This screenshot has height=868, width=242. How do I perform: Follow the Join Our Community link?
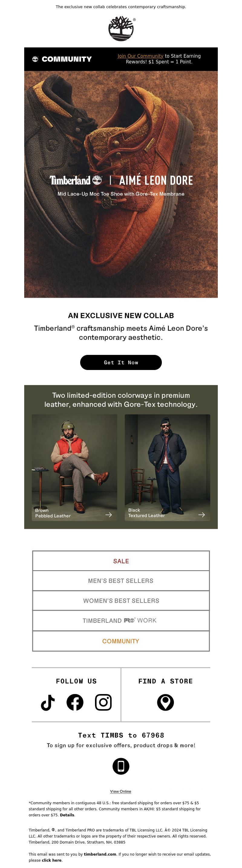pyautogui.click(x=140, y=56)
